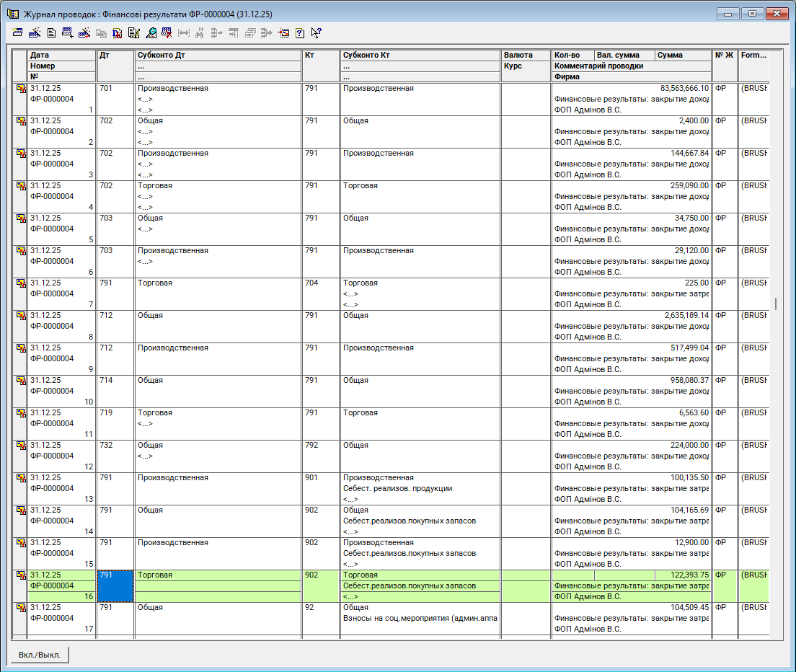Viewport: 796px width, 672px height.
Task: Click the arrow-with-question-mark help pointer icon
Action: [x=317, y=32]
